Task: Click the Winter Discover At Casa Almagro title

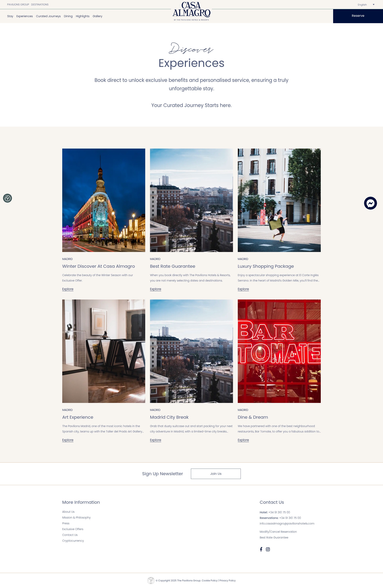Action: (99, 266)
